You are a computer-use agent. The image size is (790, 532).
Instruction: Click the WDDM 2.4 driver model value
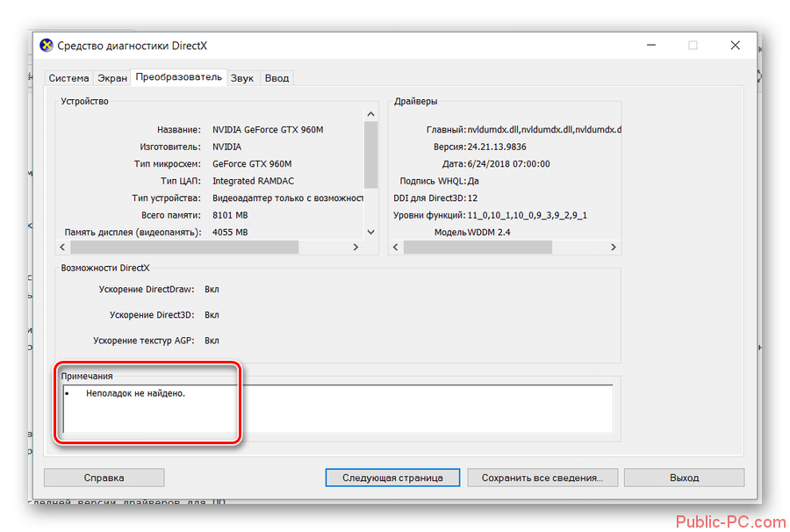(489, 233)
